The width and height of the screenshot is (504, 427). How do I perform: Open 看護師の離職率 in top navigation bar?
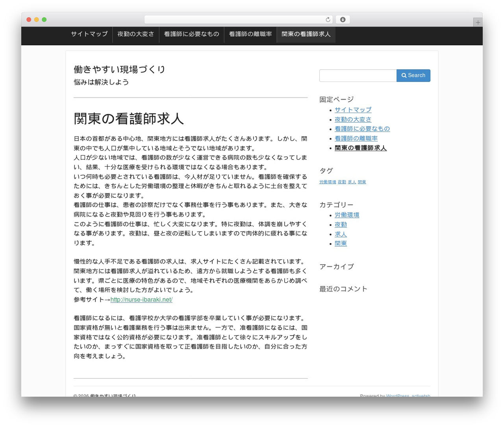coord(250,34)
